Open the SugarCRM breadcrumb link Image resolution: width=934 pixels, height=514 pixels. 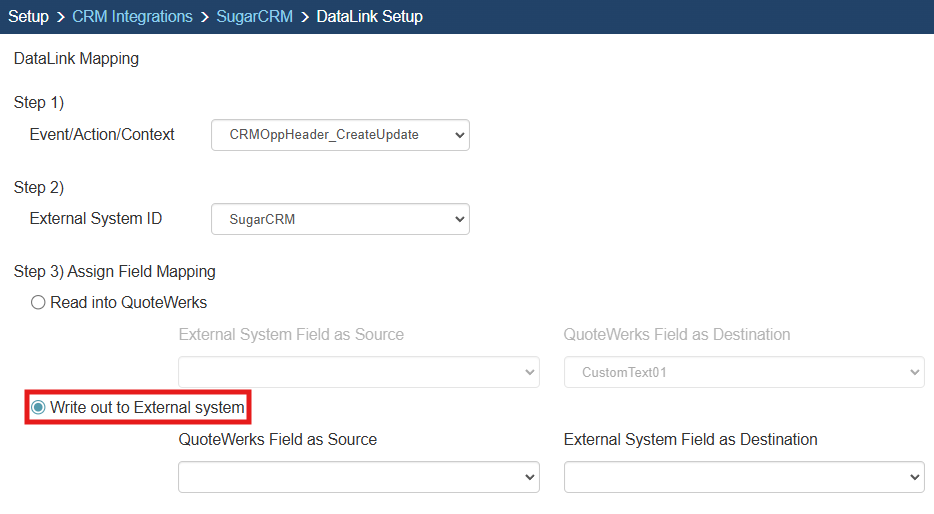254,17
